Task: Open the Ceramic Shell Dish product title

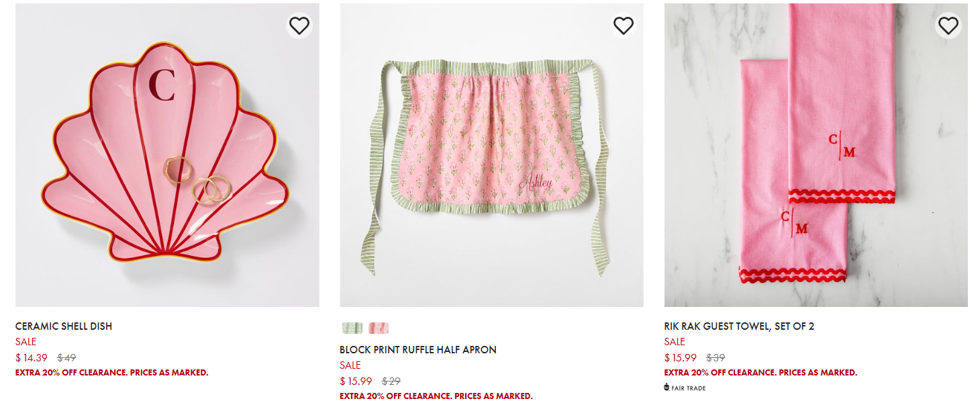Action: point(64,326)
